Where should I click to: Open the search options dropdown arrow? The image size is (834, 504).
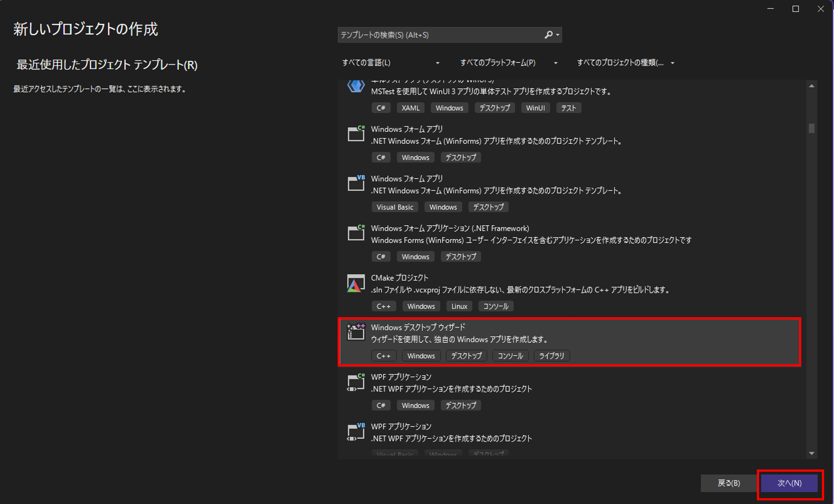pos(557,35)
